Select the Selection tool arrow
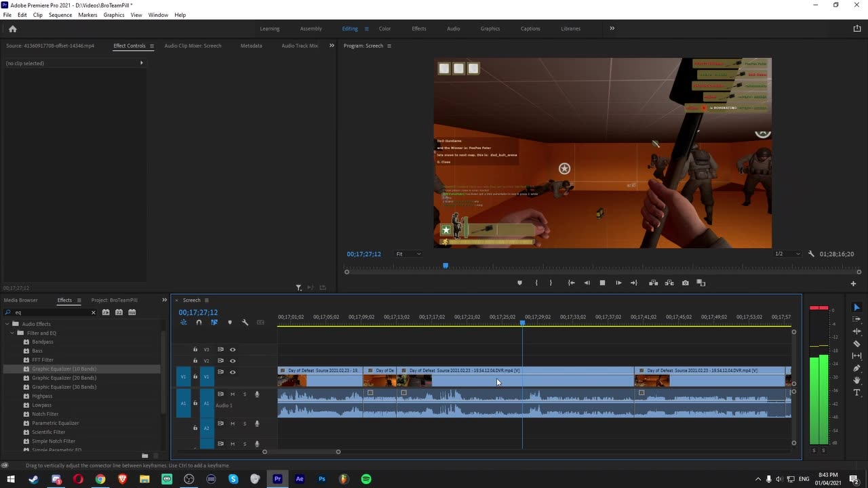868x488 pixels. pyautogui.click(x=856, y=307)
